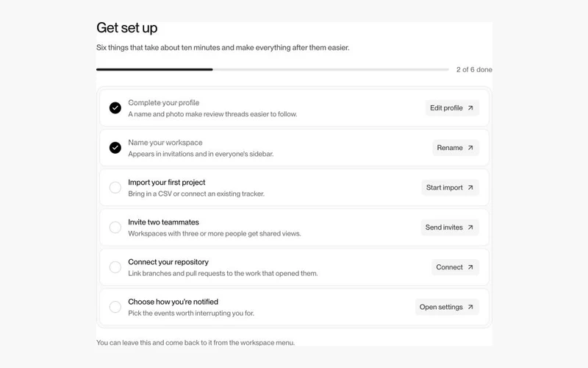The height and width of the screenshot is (368, 588).
Task: Click the arrow icon beside Rename
Action: 470,148
